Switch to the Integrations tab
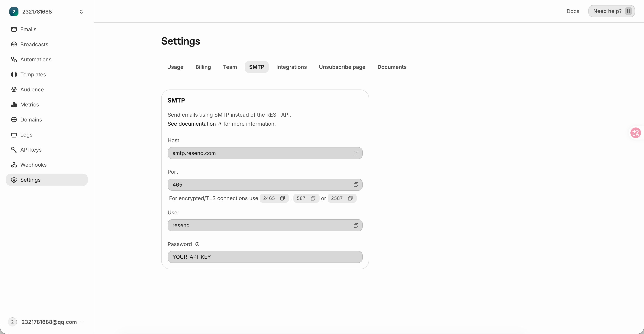Image resolution: width=644 pixels, height=334 pixels. tap(291, 67)
